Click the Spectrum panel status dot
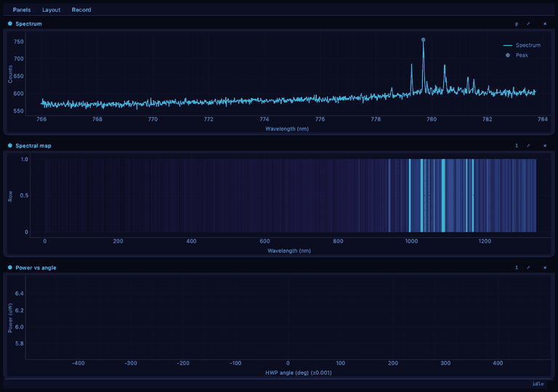 click(10, 23)
